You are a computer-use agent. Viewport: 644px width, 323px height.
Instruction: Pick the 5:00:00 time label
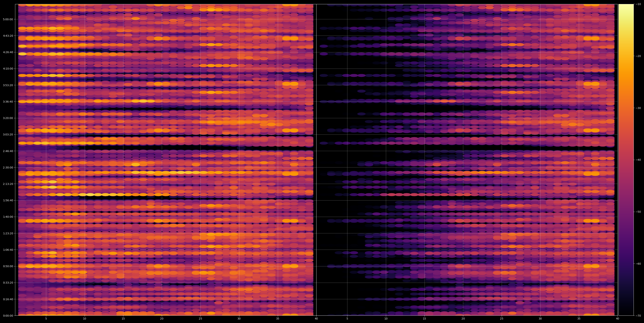pos(8,19)
